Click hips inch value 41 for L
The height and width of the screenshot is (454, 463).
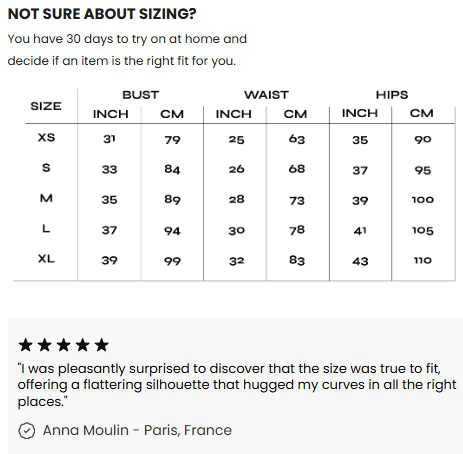pos(360,231)
